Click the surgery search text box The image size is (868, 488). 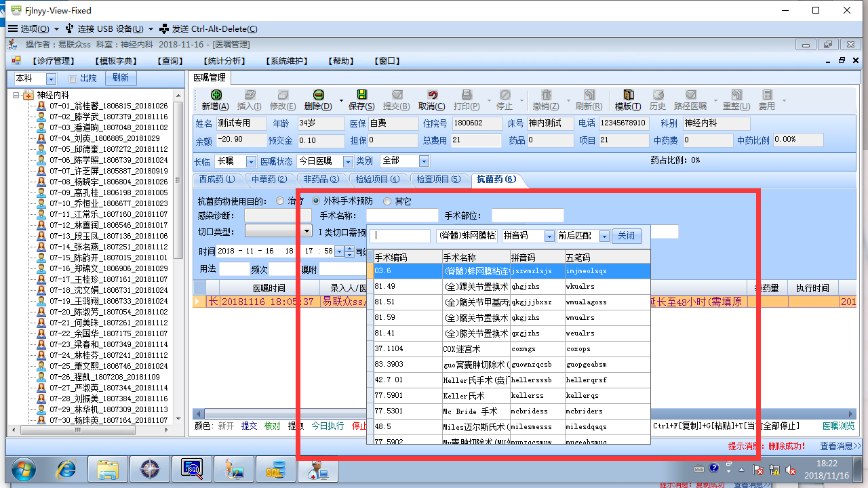coord(400,236)
